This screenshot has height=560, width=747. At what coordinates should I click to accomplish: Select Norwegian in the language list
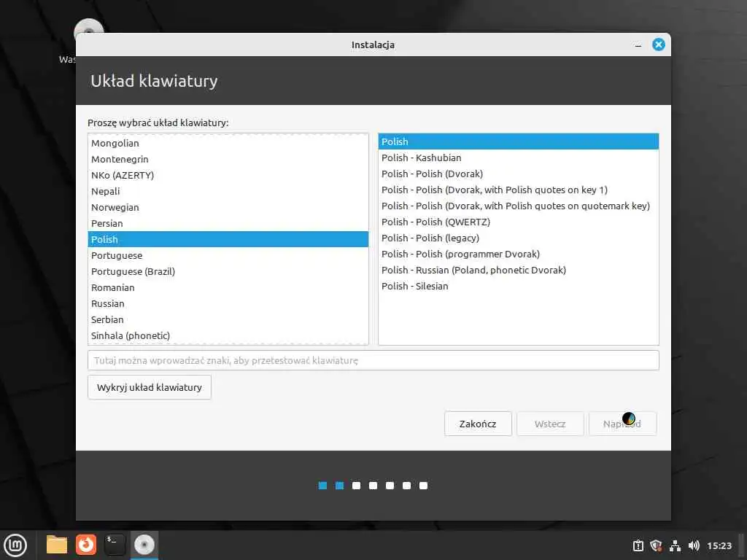(x=228, y=207)
